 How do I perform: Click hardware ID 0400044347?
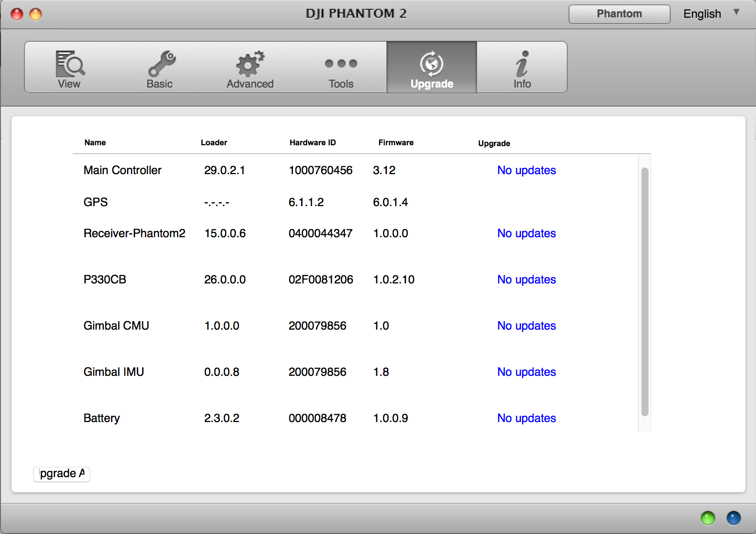[320, 233]
